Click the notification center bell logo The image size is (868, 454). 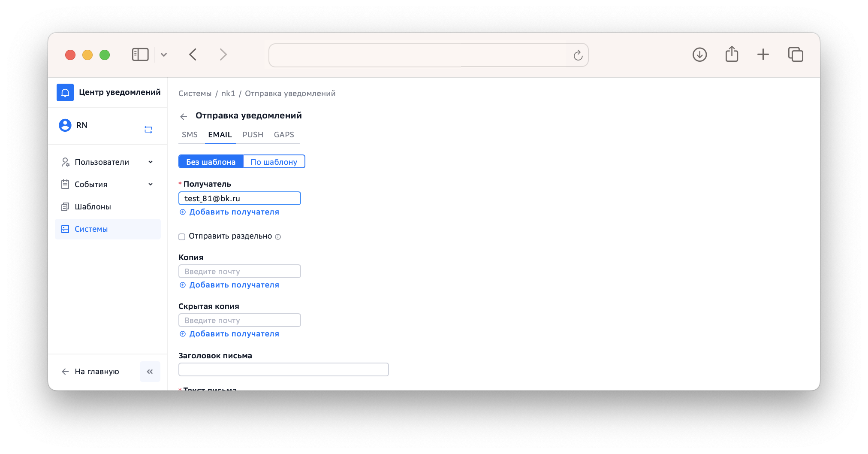[x=65, y=92]
